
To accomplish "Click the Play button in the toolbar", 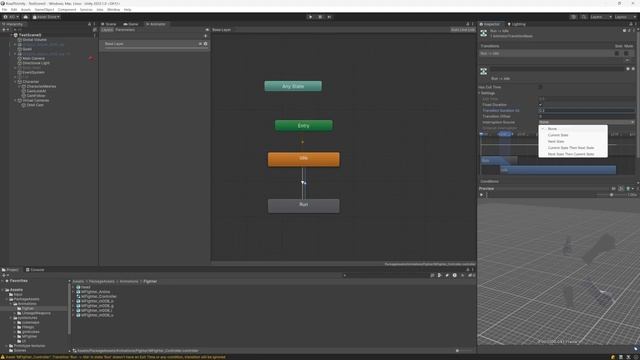I will point(311,17).
